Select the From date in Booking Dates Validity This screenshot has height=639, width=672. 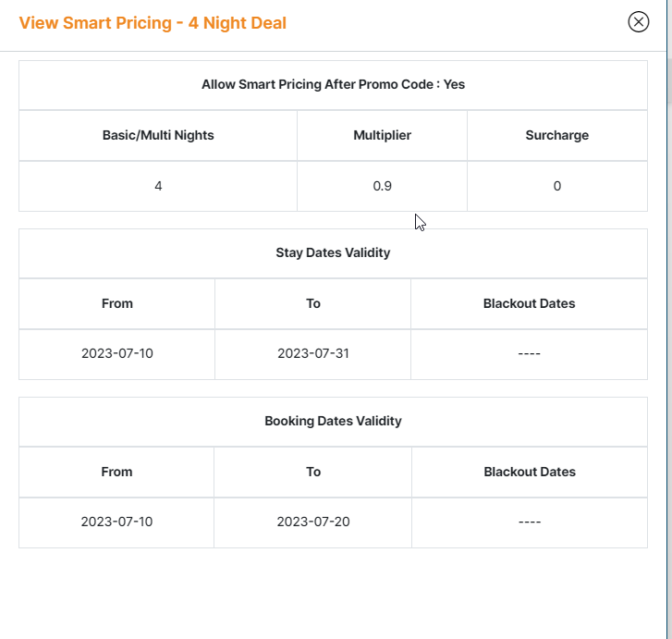(116, 522)
